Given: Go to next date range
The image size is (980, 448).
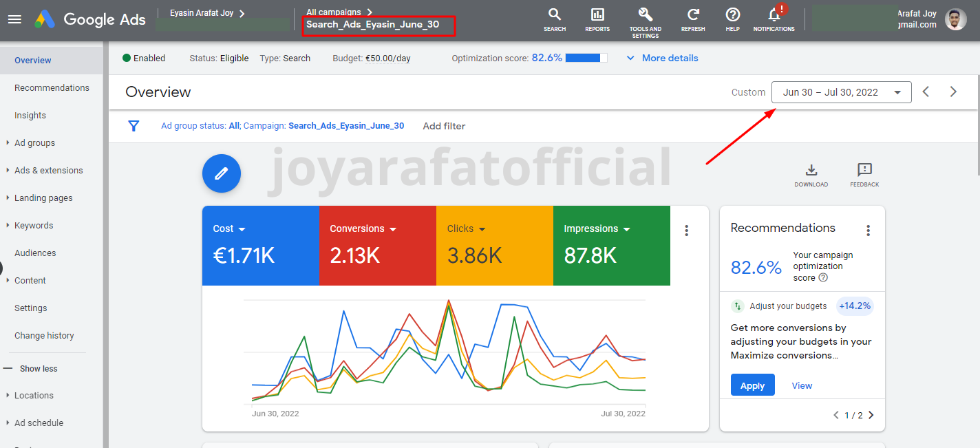Looking at the screenshot, I should [953, 92].
